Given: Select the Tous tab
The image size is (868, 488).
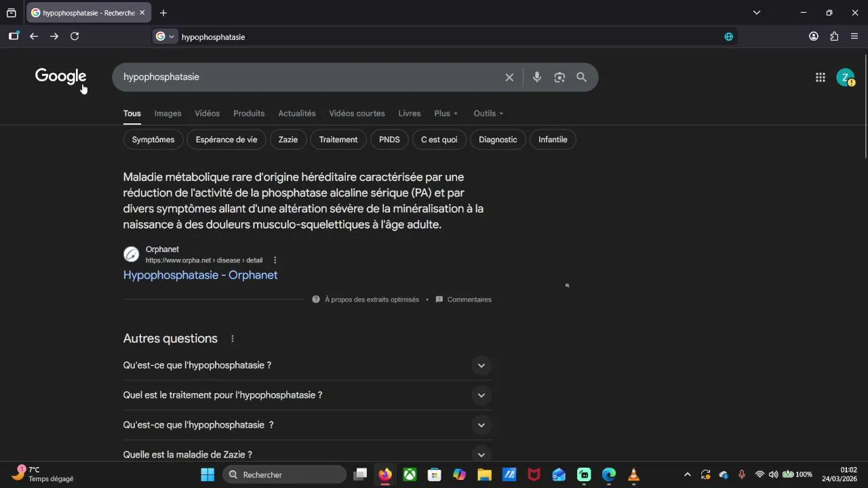Looking at the screenshot, I should 132,113.
